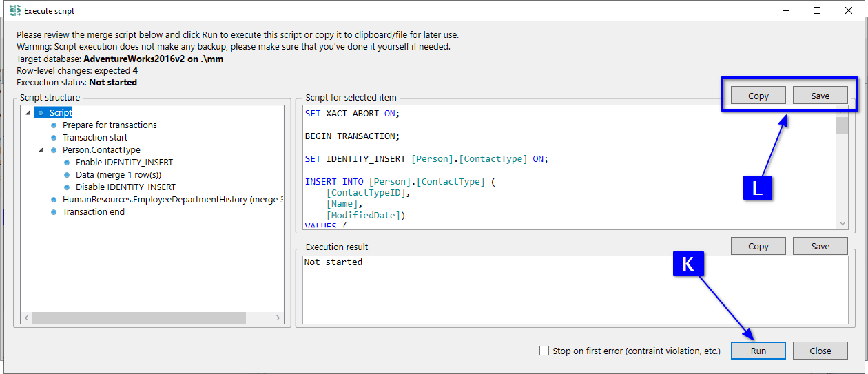Viewport: 868px width, 374px height.
Task: Click bullet icon beside Transaction end
Action: [x=54, y=212]
